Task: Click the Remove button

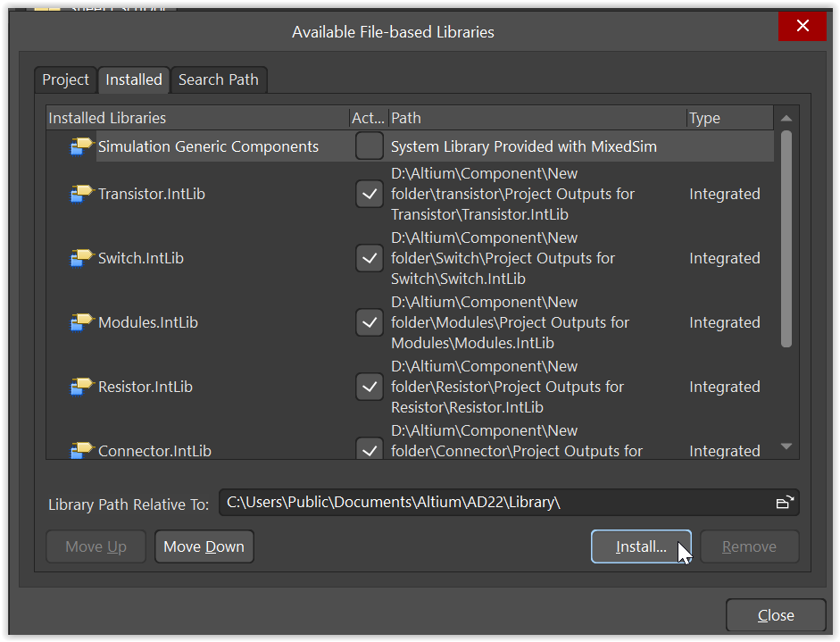Action: 750,546
